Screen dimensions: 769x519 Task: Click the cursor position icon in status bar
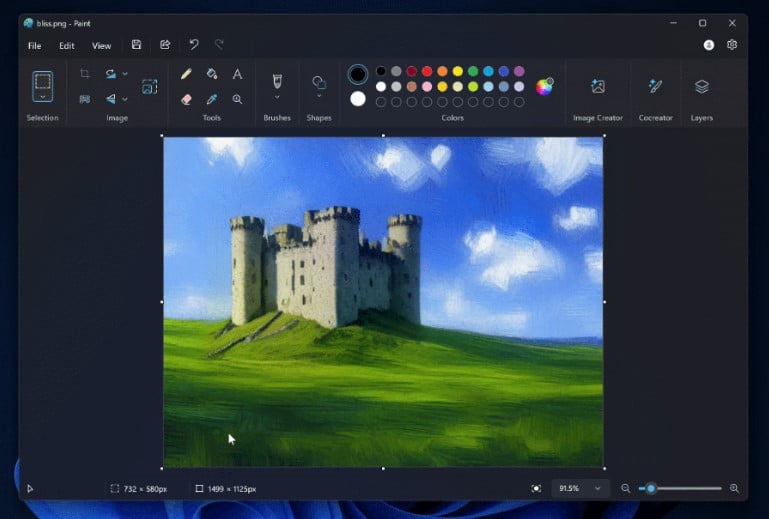(x=30, y=489)
